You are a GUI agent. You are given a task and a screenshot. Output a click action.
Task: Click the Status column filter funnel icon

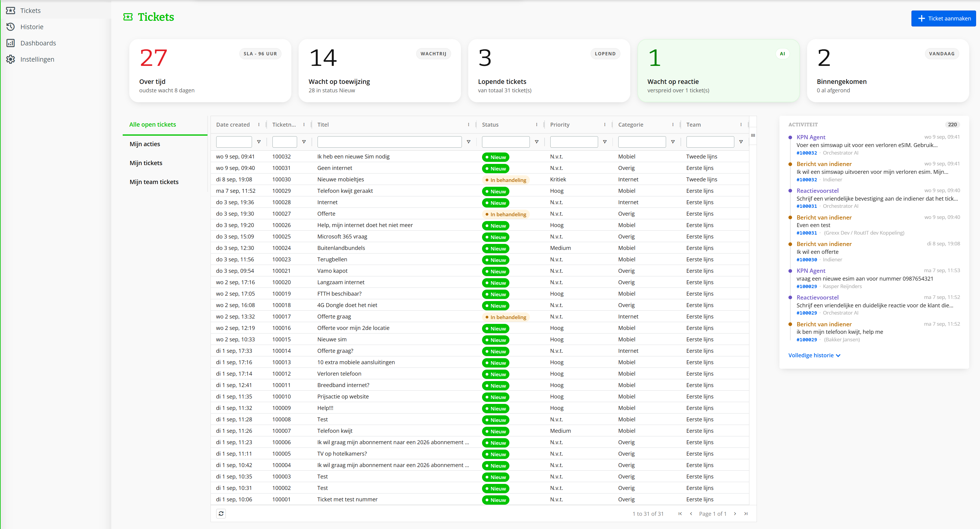(536, 142)
